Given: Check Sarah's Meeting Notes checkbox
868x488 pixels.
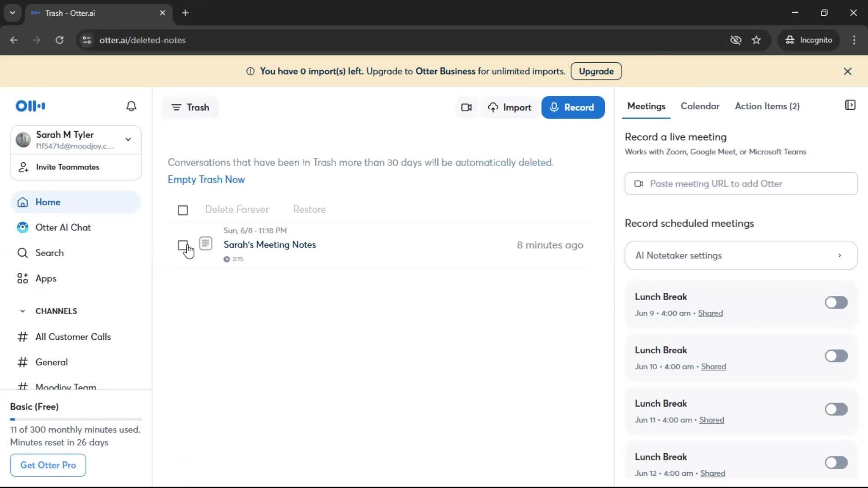Looking at the screenshot, I should tap(183, 245).
